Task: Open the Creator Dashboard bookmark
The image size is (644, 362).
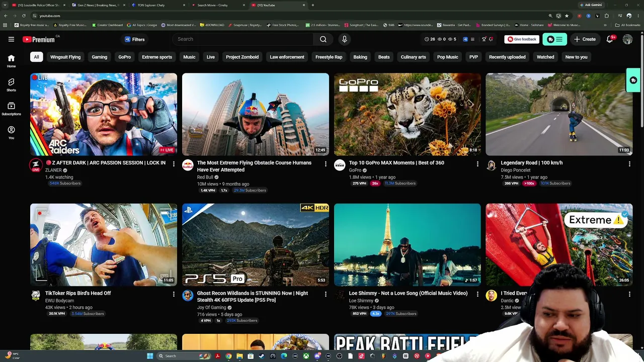Action: coord(107,25)
